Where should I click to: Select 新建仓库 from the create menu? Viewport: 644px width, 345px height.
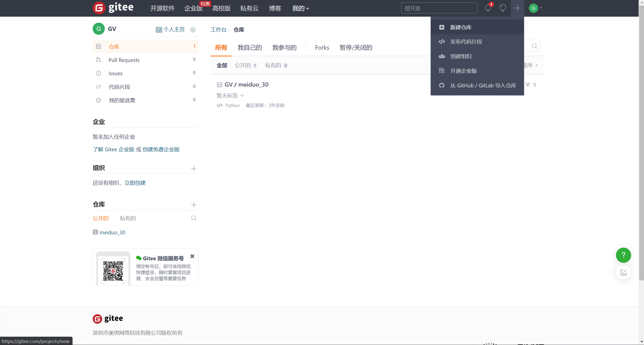[x=477, y=27]
